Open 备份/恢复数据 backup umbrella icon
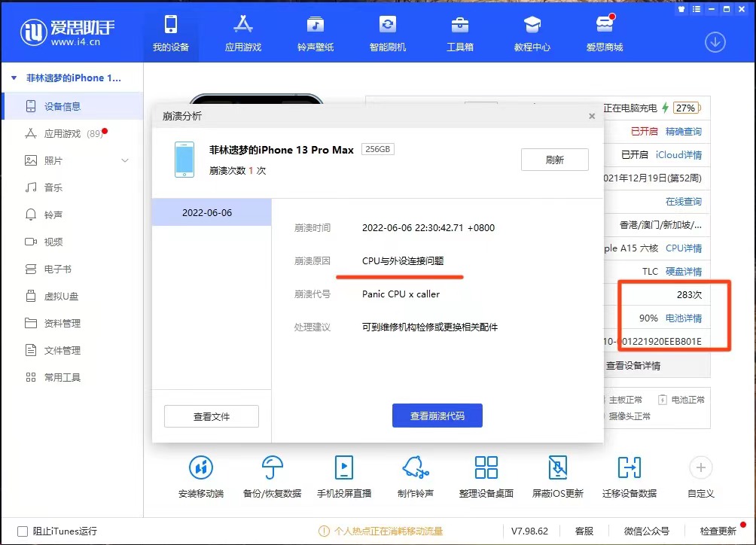The width and height of the screenshot is (756, 545). (x=273, y=468)
